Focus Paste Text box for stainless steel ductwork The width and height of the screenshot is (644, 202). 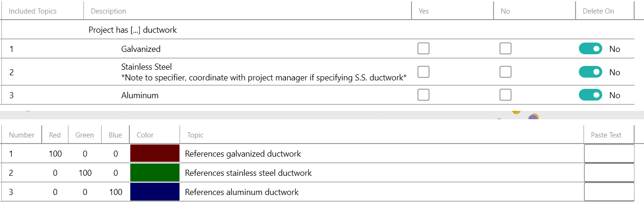coord(608,173)
